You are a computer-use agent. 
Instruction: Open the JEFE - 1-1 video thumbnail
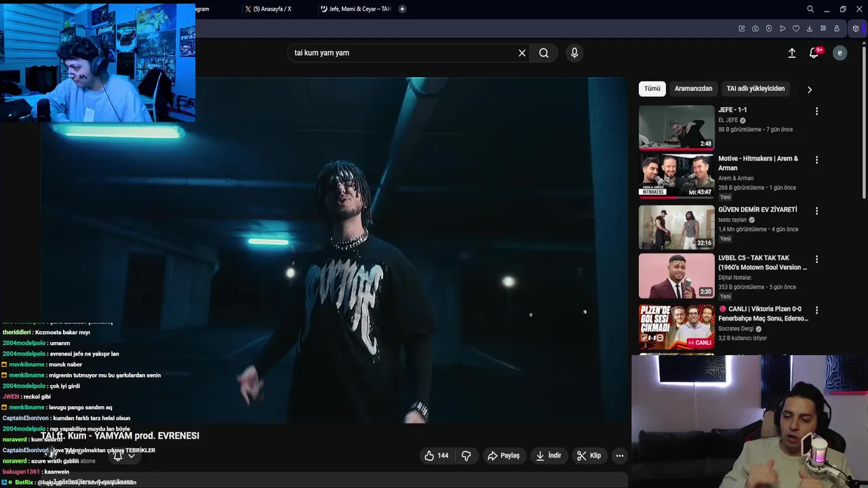pos(676,127)
